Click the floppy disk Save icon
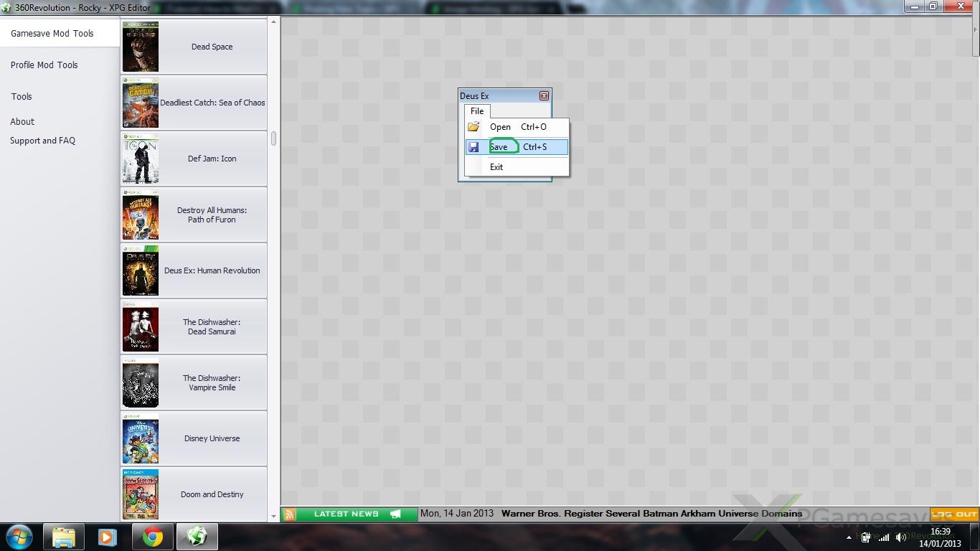 coord(473,147)
